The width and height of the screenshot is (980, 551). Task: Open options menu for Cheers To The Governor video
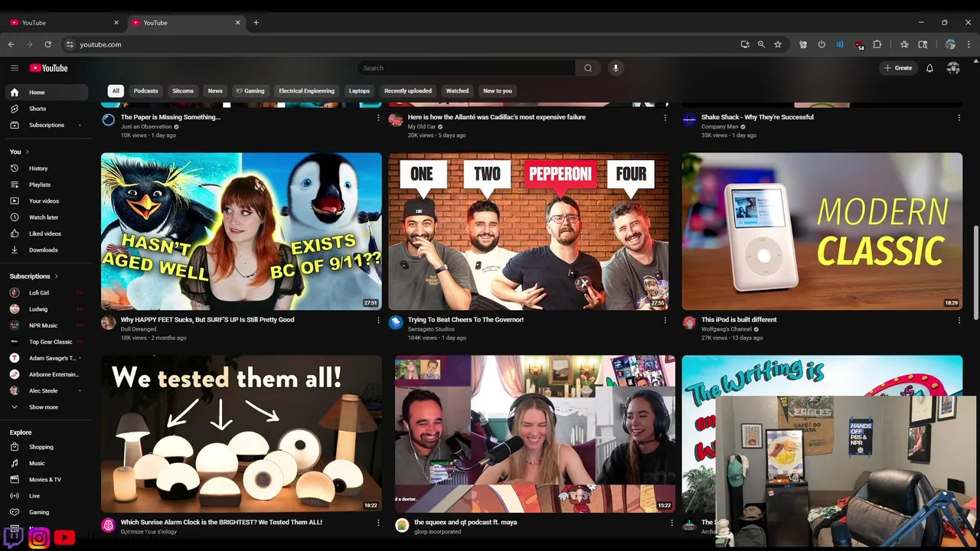pos(665,320)
